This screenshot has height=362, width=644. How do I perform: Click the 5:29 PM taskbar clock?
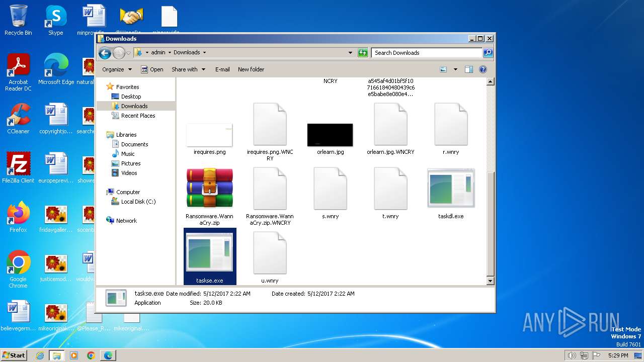pos(618,355)
